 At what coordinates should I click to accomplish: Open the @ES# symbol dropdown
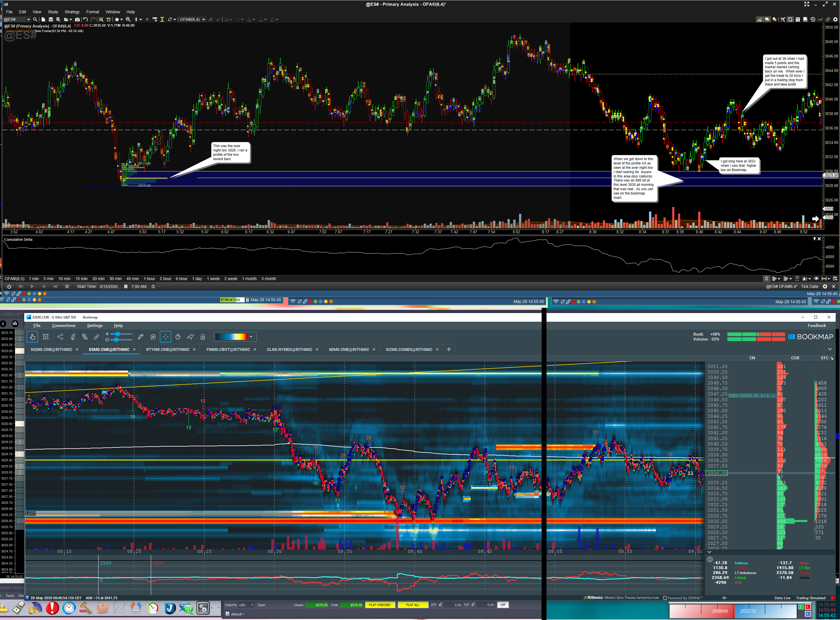pyautogui.click(x=28, y=20)
